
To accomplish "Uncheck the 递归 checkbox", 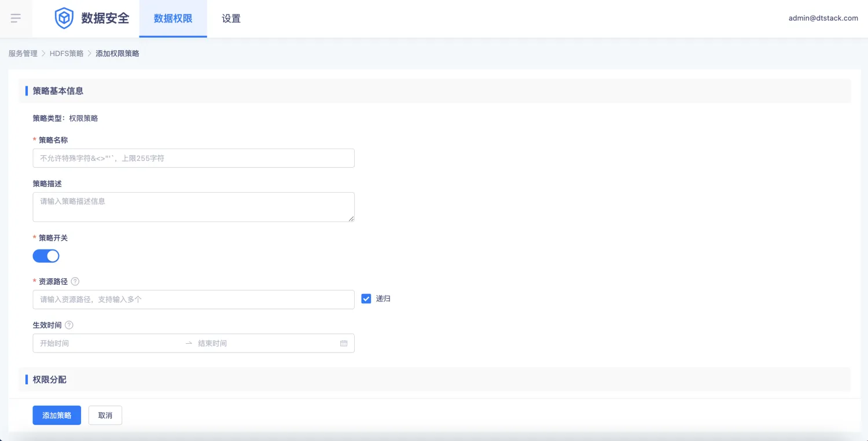I will 366,299.
